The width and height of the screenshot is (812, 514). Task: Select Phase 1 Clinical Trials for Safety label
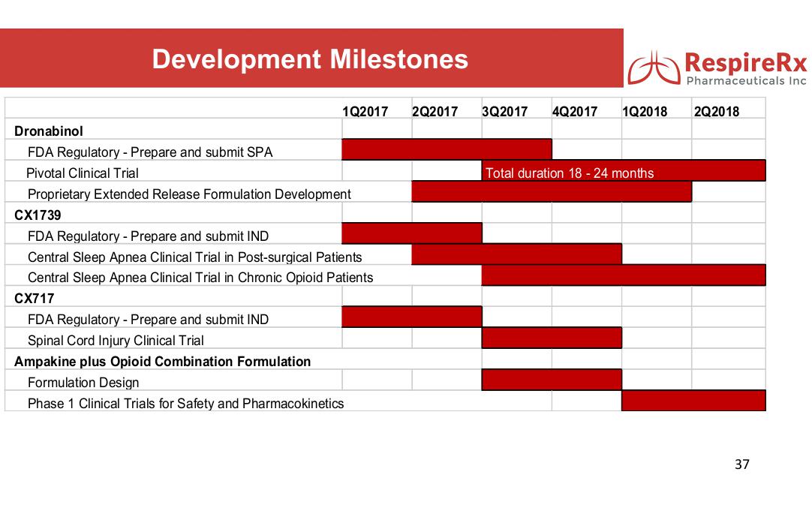pyautogui.click(x=185, y=404)
